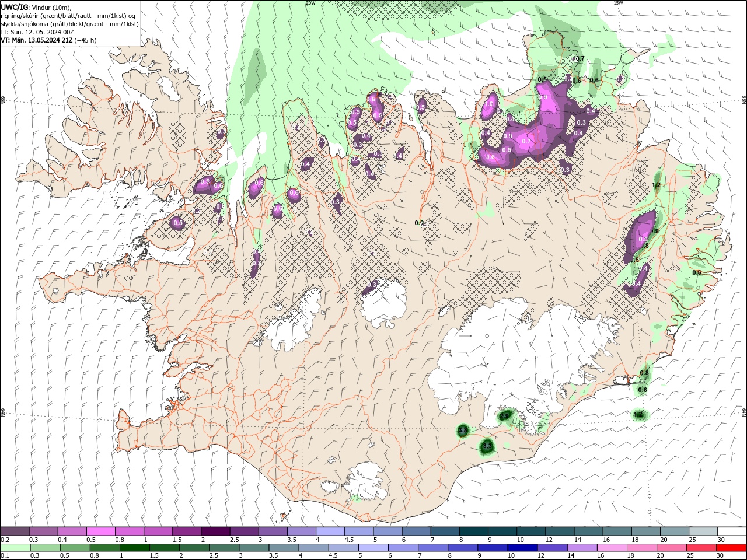The height and width of the screenshot is (560, 747).
Task: Select the periwinkle 6 swatch in the rain legend
Action: (x=403, y=548)
